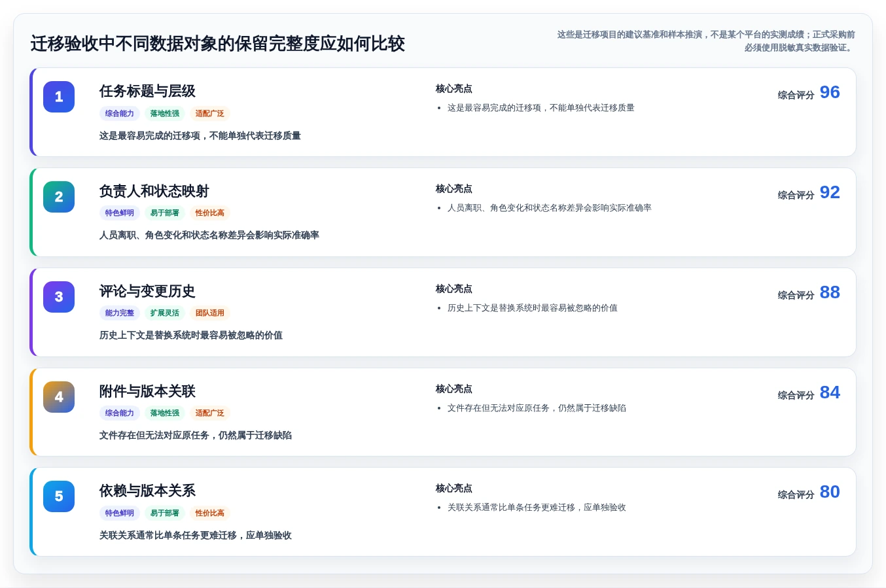Click bold description 关联关系通常比单条任务 below tags
This screenshot has width=886, height=588.
196,536
